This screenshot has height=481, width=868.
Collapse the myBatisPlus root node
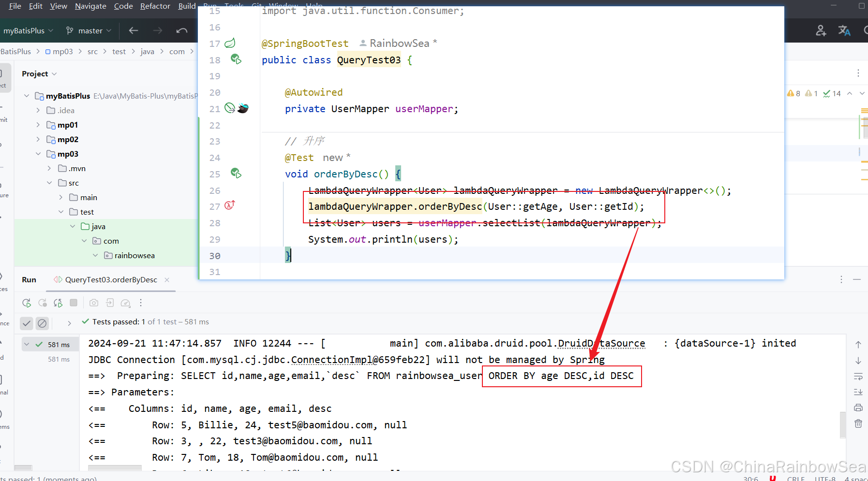tap(27, 96)
